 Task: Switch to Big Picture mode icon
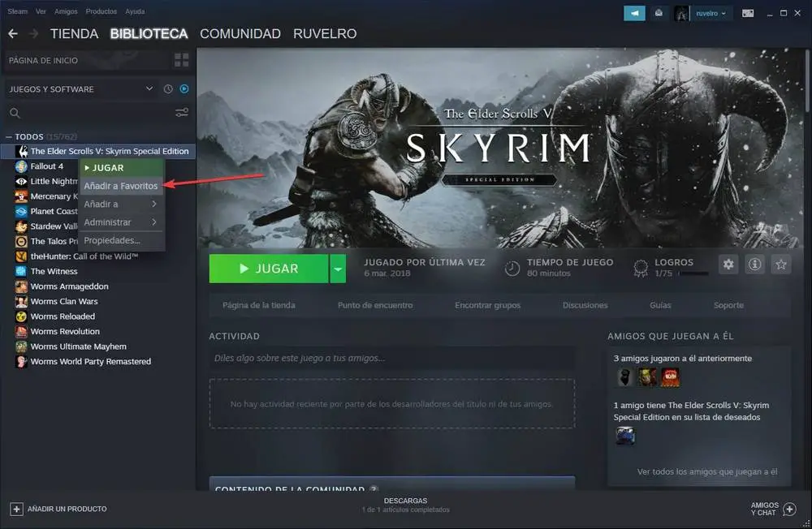click(748, 14)
